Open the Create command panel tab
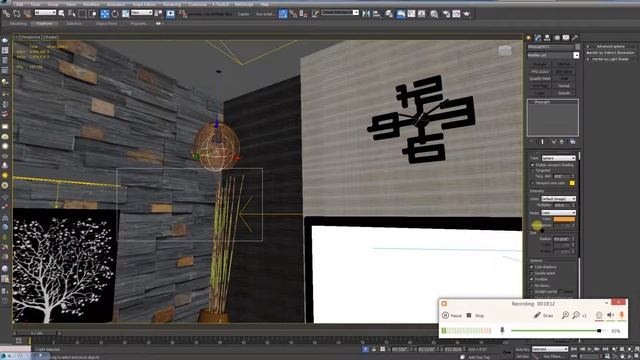 point(529,38)
